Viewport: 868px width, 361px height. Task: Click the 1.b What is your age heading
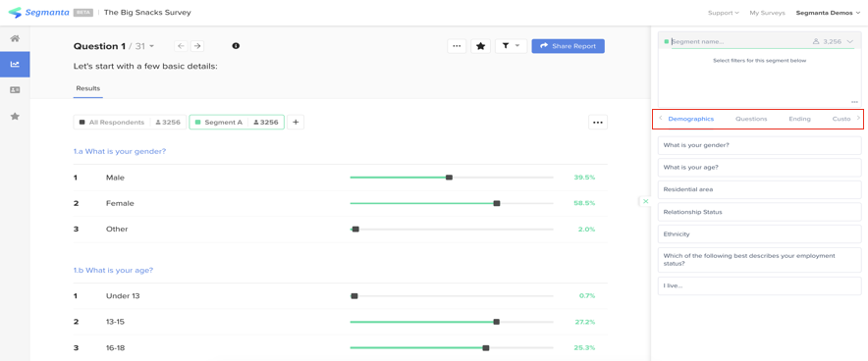pos(114,271)
